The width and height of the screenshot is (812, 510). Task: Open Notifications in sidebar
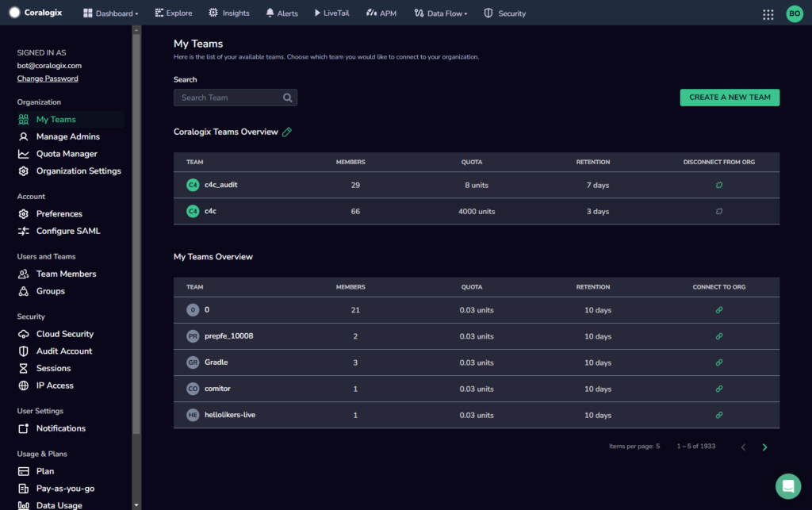pyautogui.click(x=52, y=428)
